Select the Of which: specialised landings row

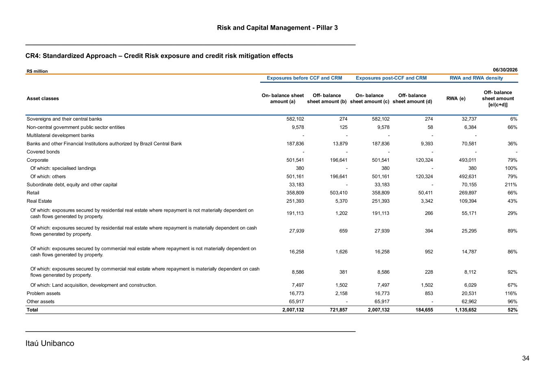coord(272,168)
